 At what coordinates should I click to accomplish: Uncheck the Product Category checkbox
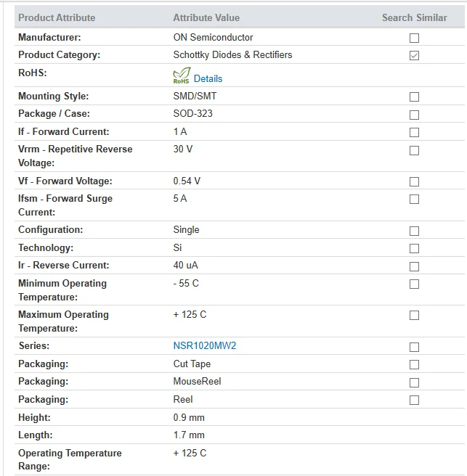coord(414,56)
